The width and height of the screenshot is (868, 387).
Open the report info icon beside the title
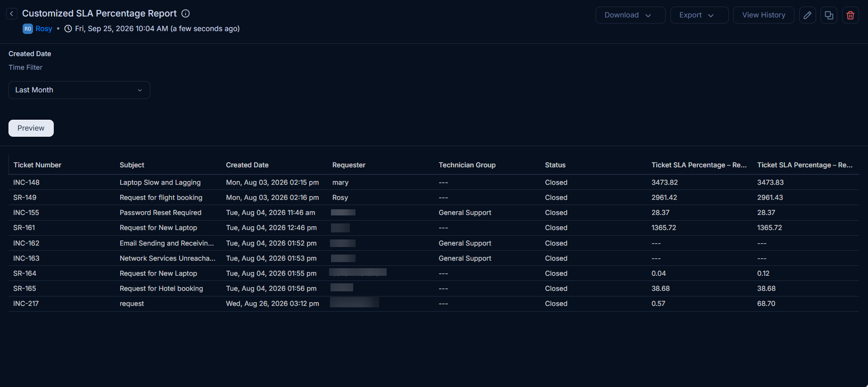pos(186,14)
